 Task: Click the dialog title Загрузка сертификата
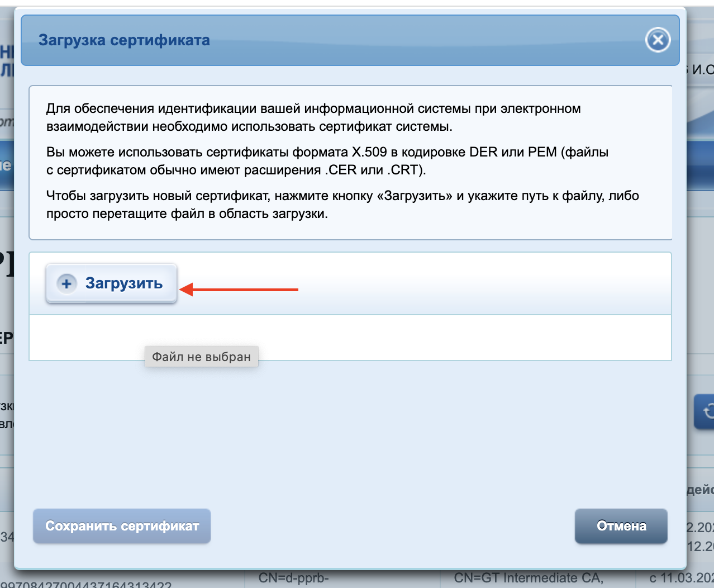123,40
